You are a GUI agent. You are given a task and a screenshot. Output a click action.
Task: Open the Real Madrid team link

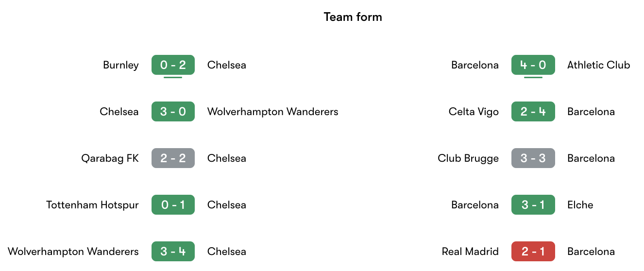470,252
